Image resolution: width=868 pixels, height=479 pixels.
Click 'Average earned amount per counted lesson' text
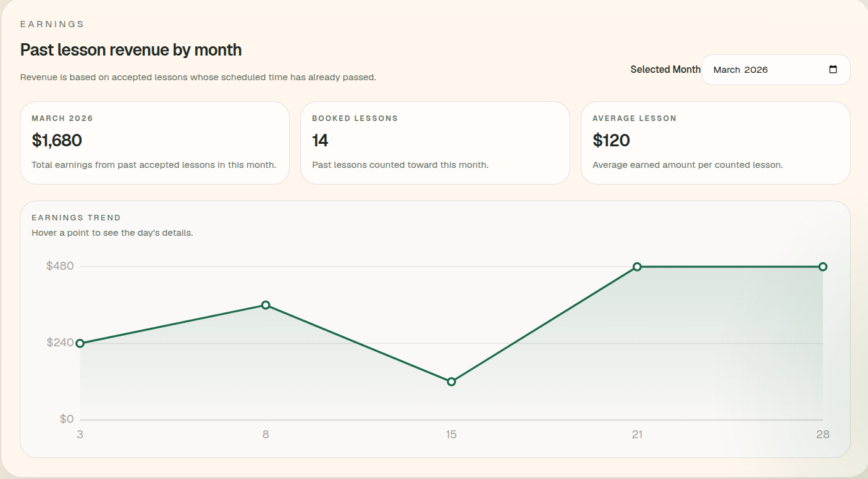coord(688,165)
